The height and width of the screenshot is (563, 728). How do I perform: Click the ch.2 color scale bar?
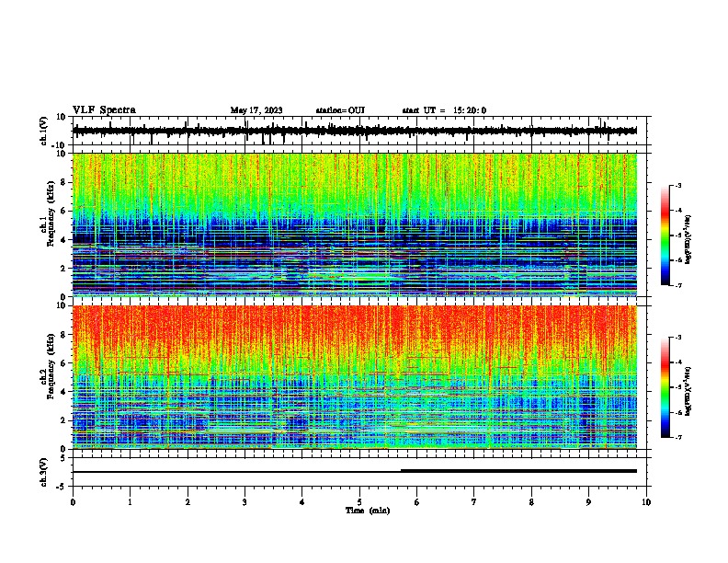pyautogui.click(x=665, y=387)
